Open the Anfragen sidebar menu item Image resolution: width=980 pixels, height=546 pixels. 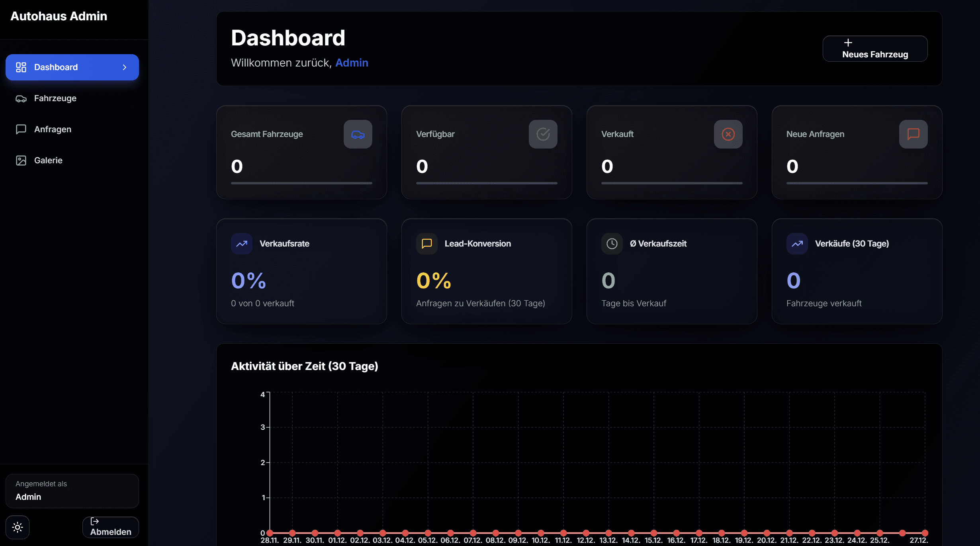click(53, 129)
